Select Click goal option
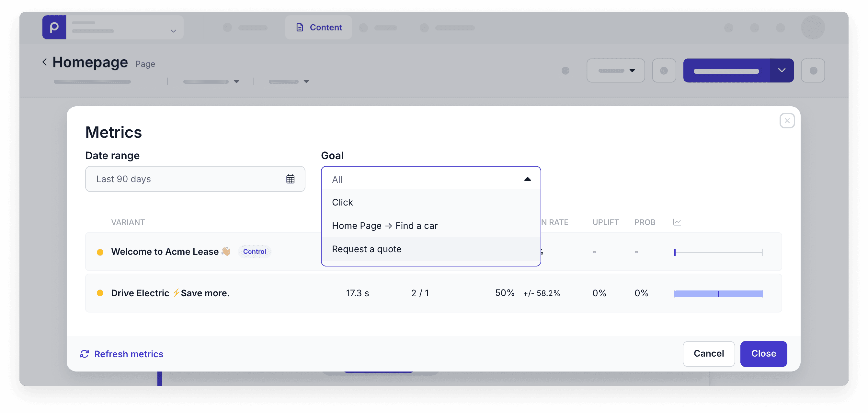The image size is (868, 413). (342, 202)
